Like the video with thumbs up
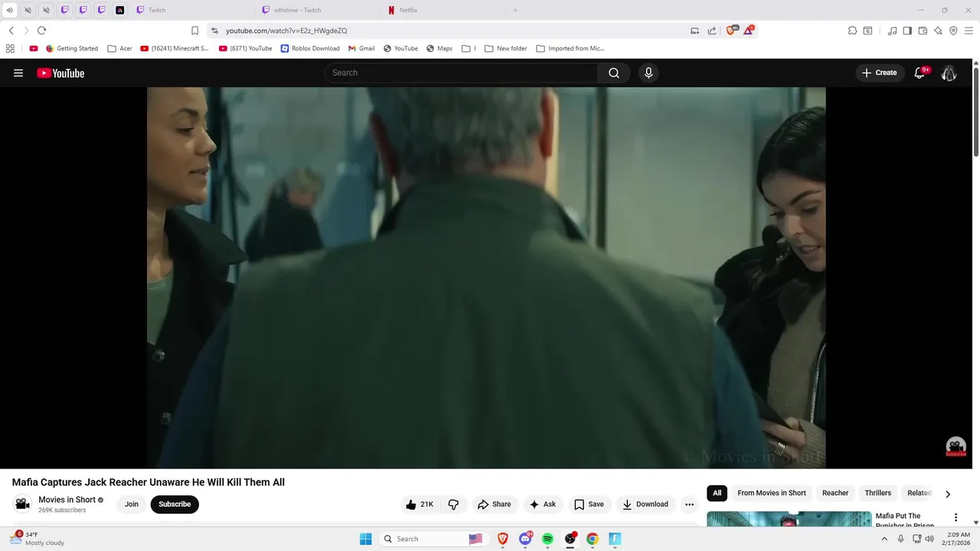Viewport: 980px width, 551px height. (419, 504)
